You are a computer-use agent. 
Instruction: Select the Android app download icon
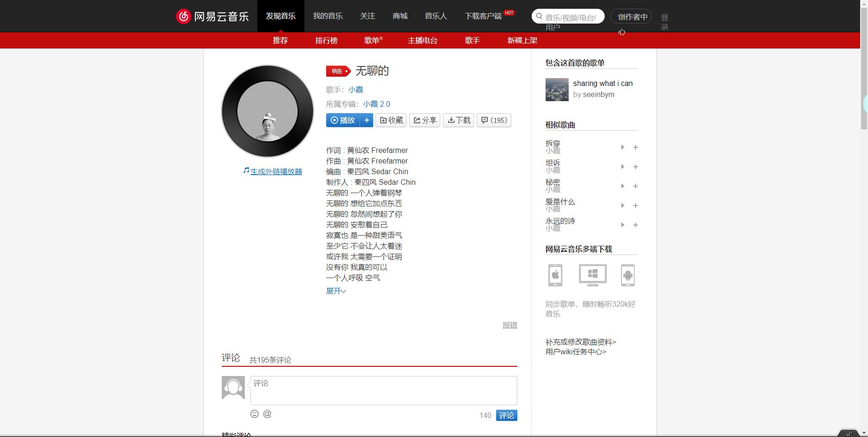[628, 275]
